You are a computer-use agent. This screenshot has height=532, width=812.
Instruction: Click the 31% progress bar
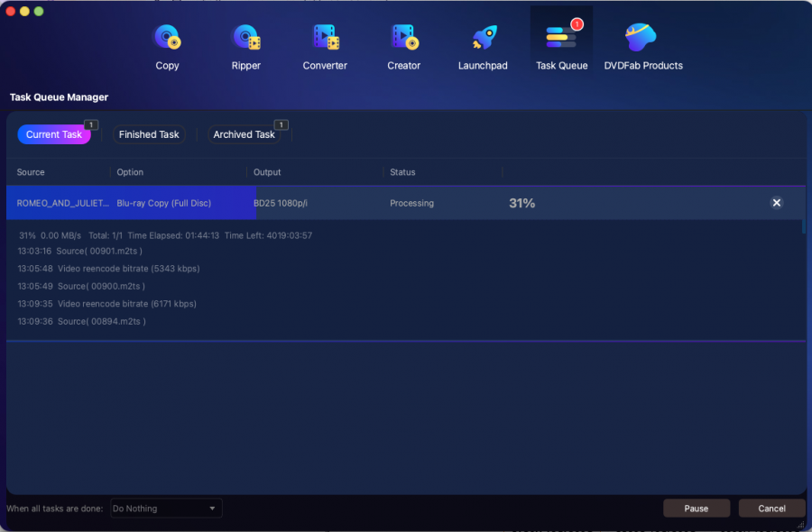521,203
